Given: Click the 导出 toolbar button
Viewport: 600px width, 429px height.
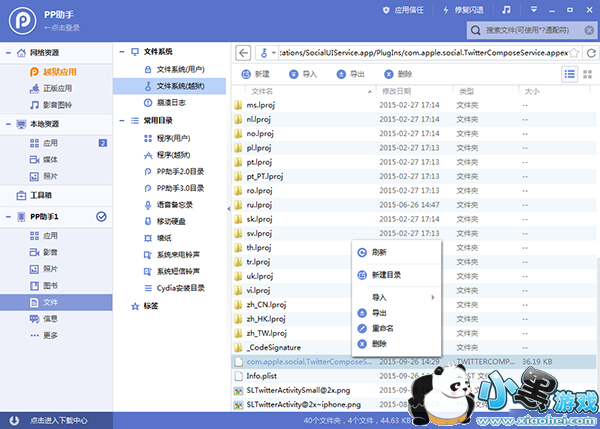Looking at the screenshot, I should coord(351,74).
